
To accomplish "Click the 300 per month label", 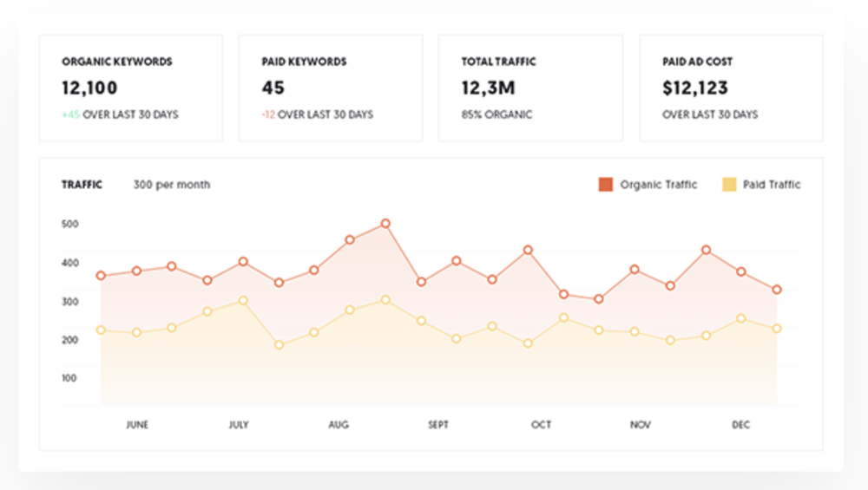I will pos(172,185).
